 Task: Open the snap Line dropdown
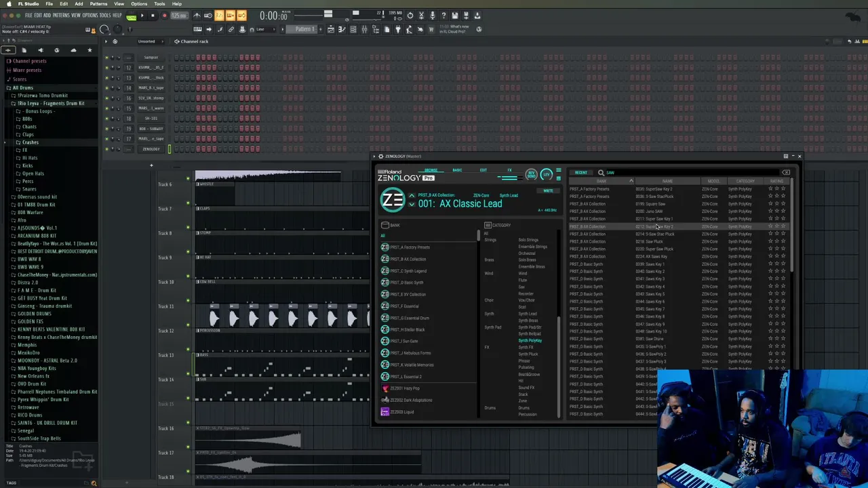[x=266, y=29]
